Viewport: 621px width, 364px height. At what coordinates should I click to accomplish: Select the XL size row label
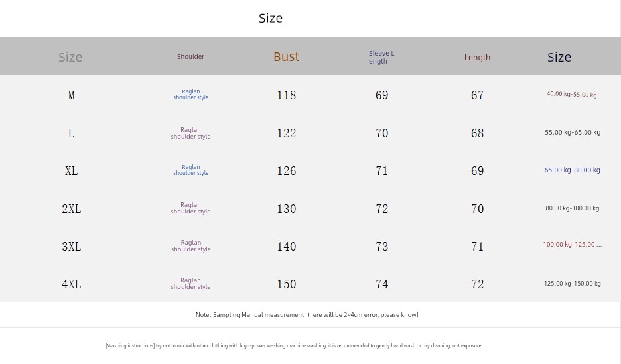click(71, 171)
